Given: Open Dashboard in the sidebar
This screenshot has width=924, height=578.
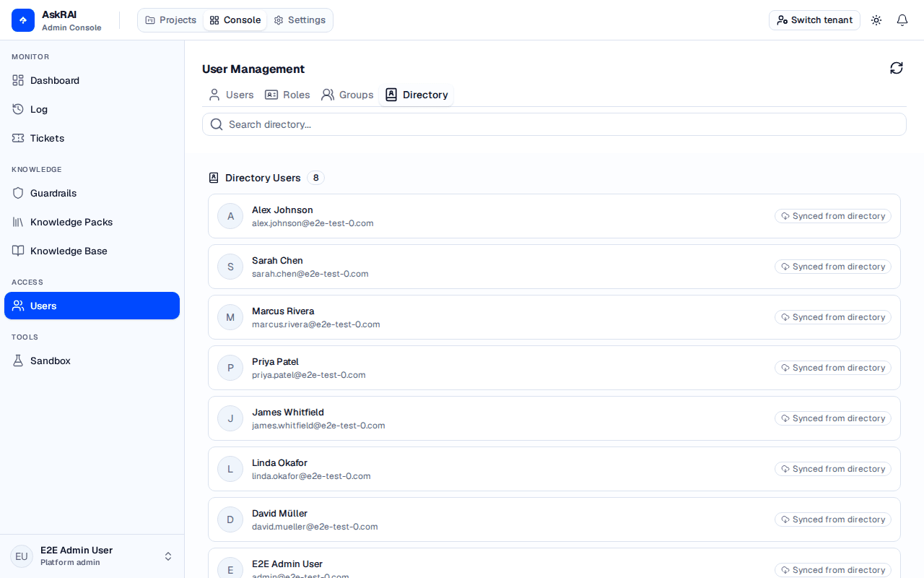Looking at the screenshot, I should (x=92, y=80).
